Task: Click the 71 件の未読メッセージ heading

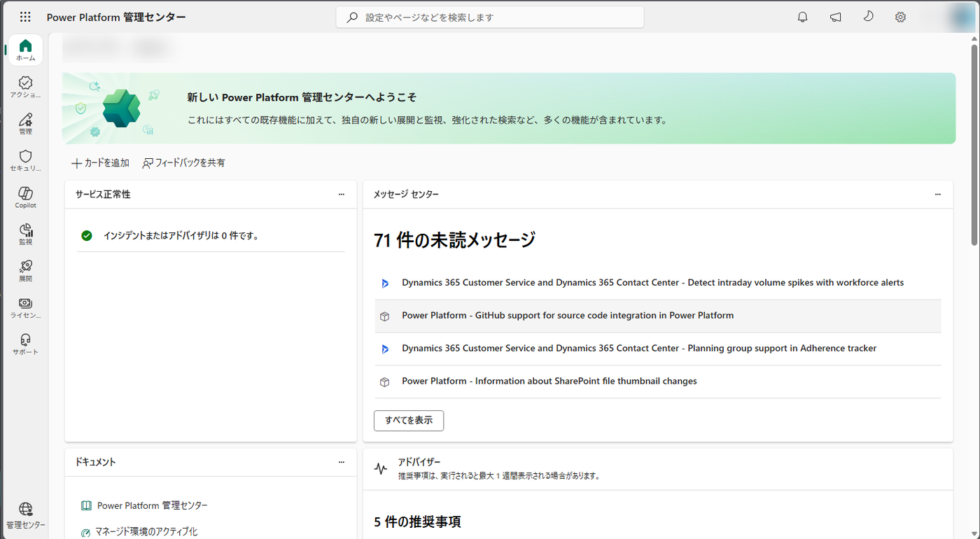Action: pos(455,240)
